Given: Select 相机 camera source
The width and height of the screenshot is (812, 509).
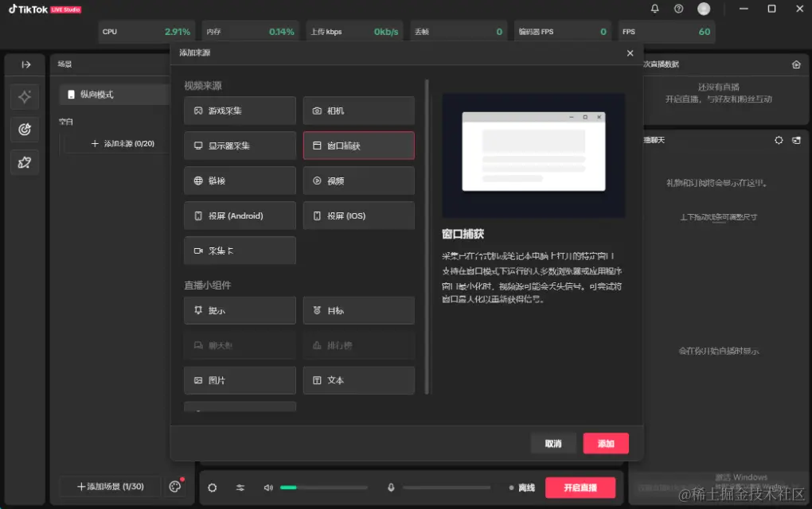Looking at the screenshot, I should [358, 111].
